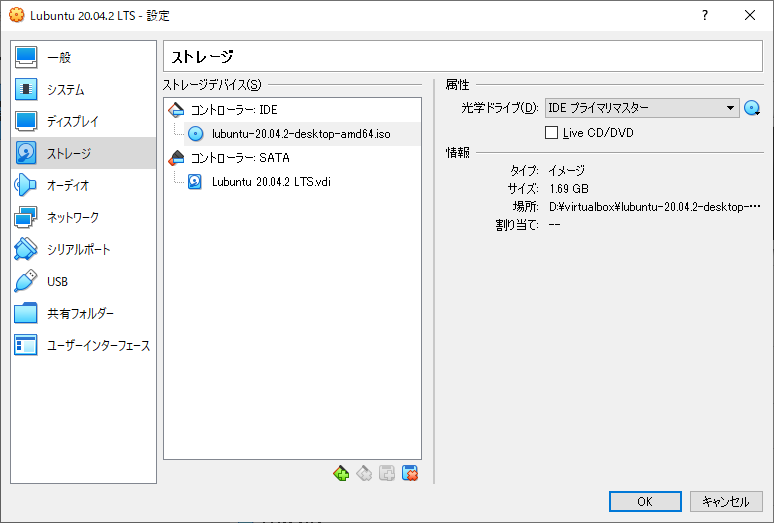Click the remove controller icon
The height and width of the screenshot is (523, 774).
[364, 474]
